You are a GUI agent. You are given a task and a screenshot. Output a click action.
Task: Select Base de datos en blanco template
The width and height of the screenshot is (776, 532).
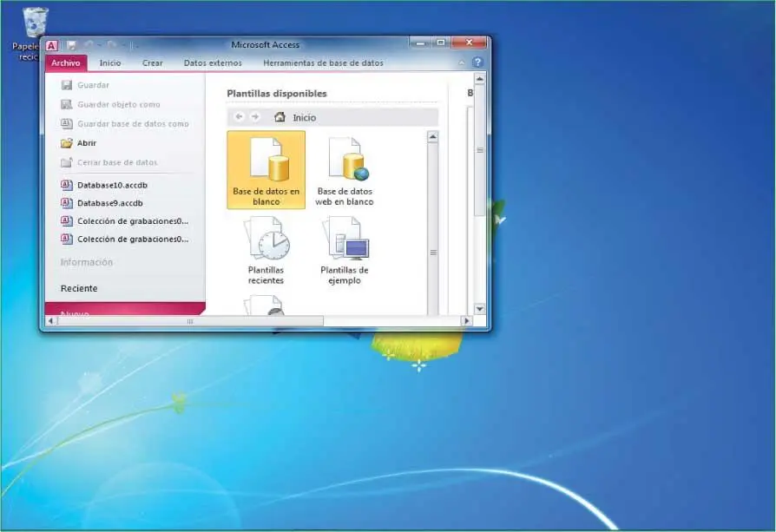pyautogui.click(x=266, y=170)
